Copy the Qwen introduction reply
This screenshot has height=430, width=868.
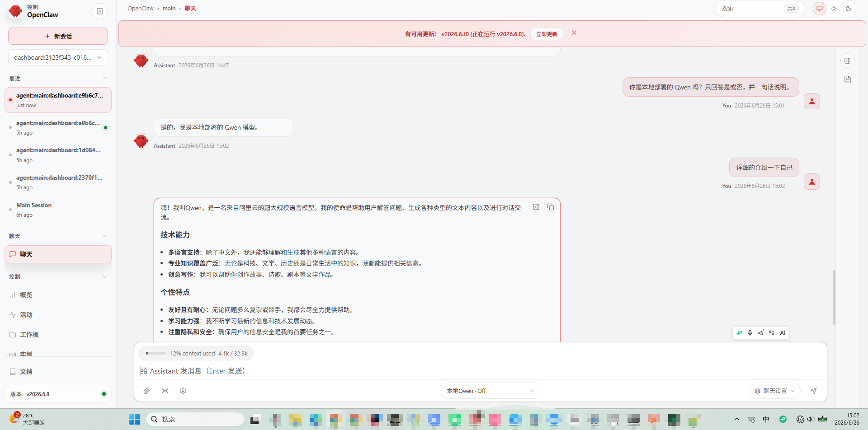(551, 207)
